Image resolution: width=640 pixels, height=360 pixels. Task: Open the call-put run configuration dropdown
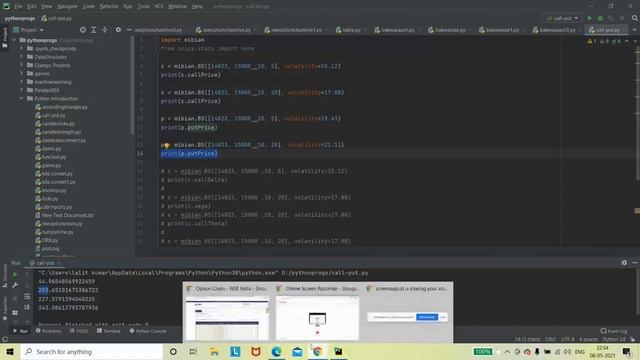[x=562, y=18]
